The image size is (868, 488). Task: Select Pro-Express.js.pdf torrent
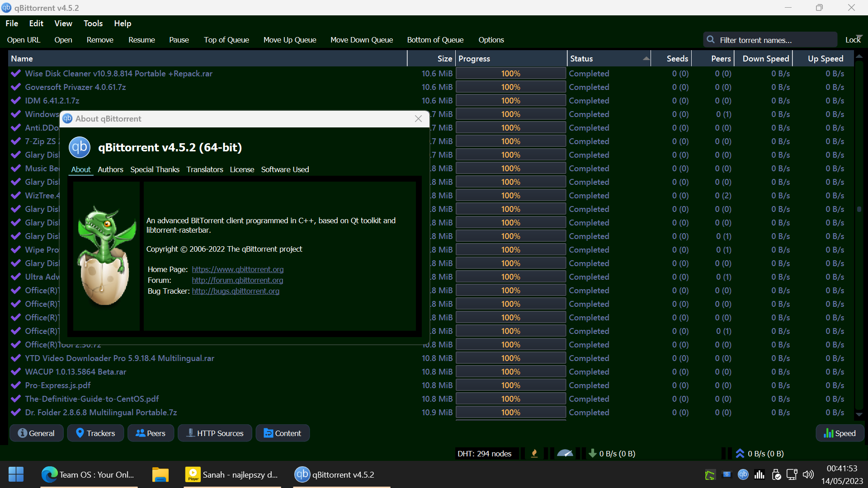pos(431,385)
